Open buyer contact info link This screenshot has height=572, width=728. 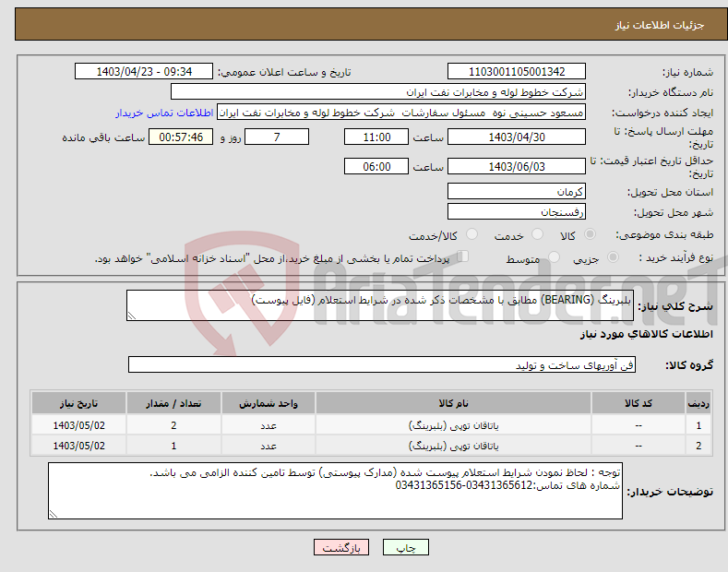click(164, 113)
